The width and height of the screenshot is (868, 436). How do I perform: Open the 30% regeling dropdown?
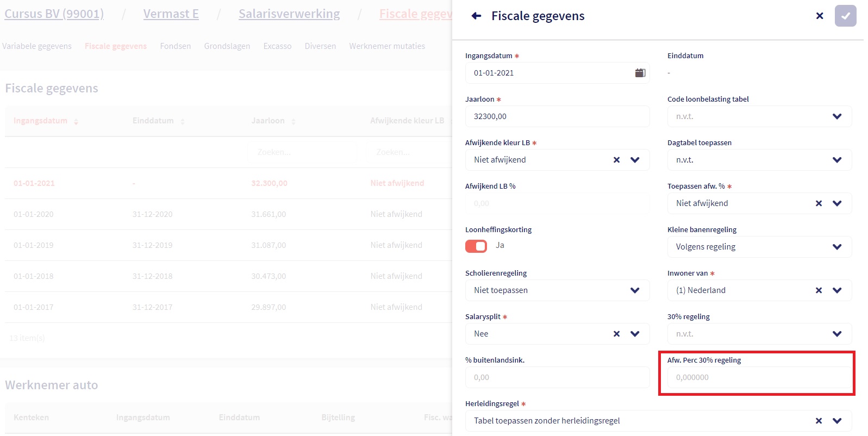pyautogui.click(x=836, y=334)
